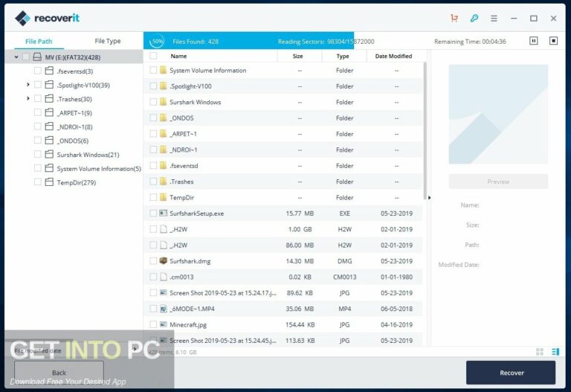Click the Remaining Time 00:04:36 text
This screenshot has width=571, height=392.
coord(470,41)
